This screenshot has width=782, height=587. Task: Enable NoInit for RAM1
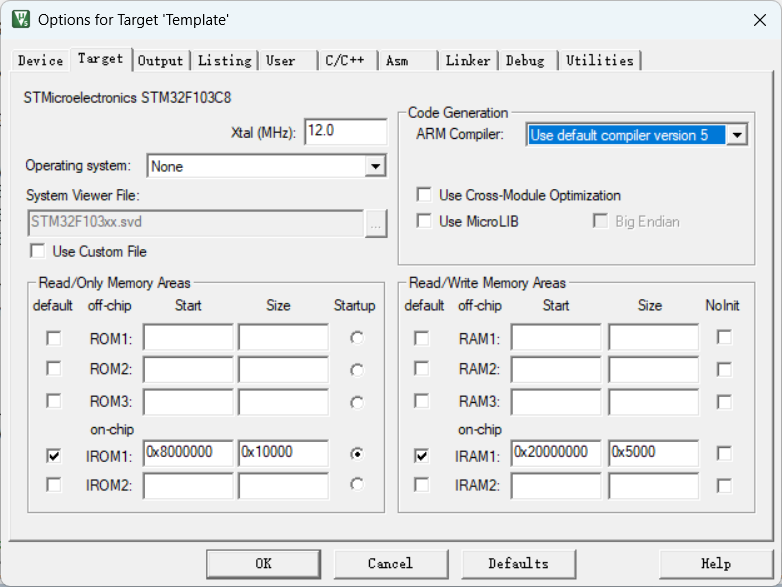pos(724,337)
